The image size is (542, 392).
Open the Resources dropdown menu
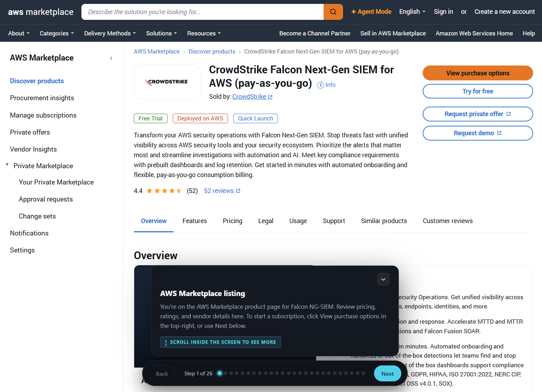point(204,33)
